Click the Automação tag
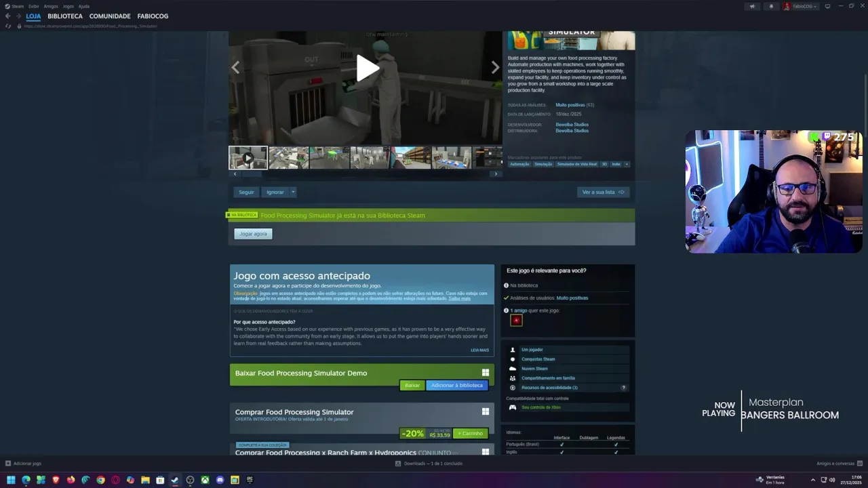This screenshot has width=868, height=488. point(519,164)
